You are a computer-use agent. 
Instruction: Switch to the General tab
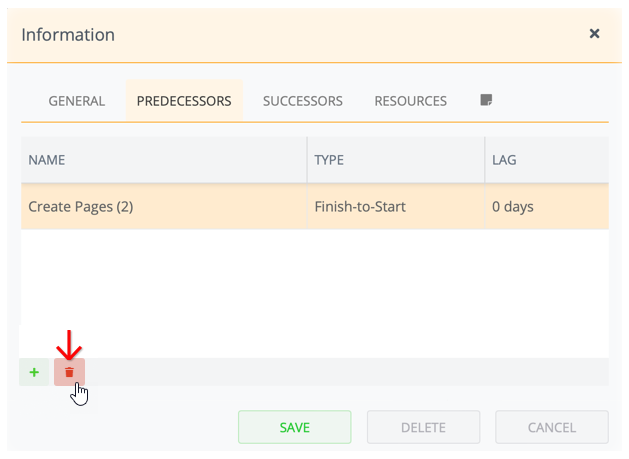[x=77, y=101]
